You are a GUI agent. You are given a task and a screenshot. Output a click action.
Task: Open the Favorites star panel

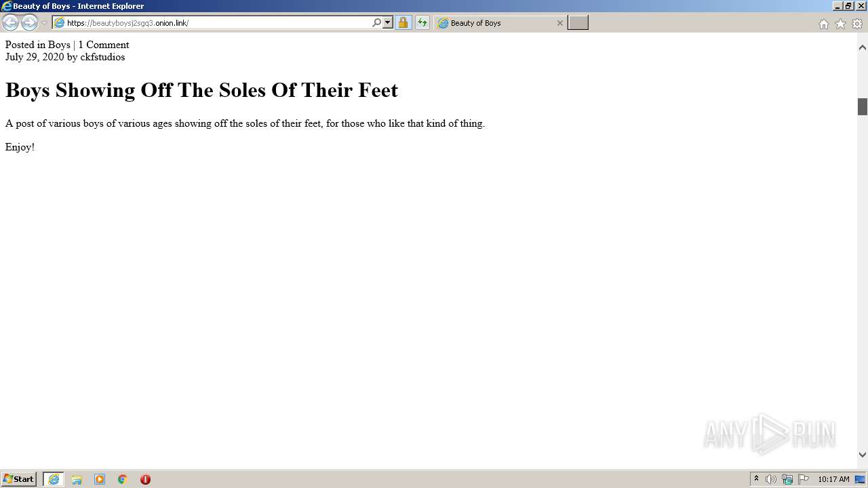[x=840, y=24]
